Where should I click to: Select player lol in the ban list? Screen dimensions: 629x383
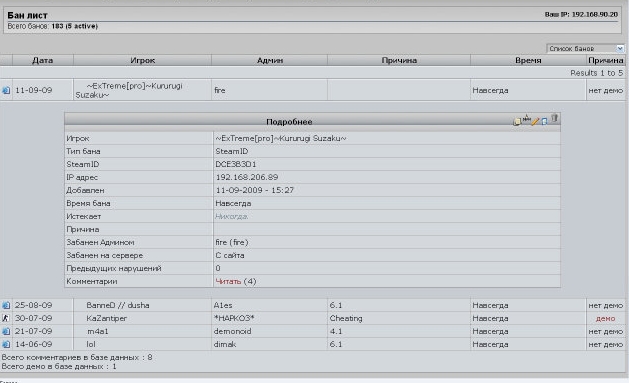pos(91,344)
